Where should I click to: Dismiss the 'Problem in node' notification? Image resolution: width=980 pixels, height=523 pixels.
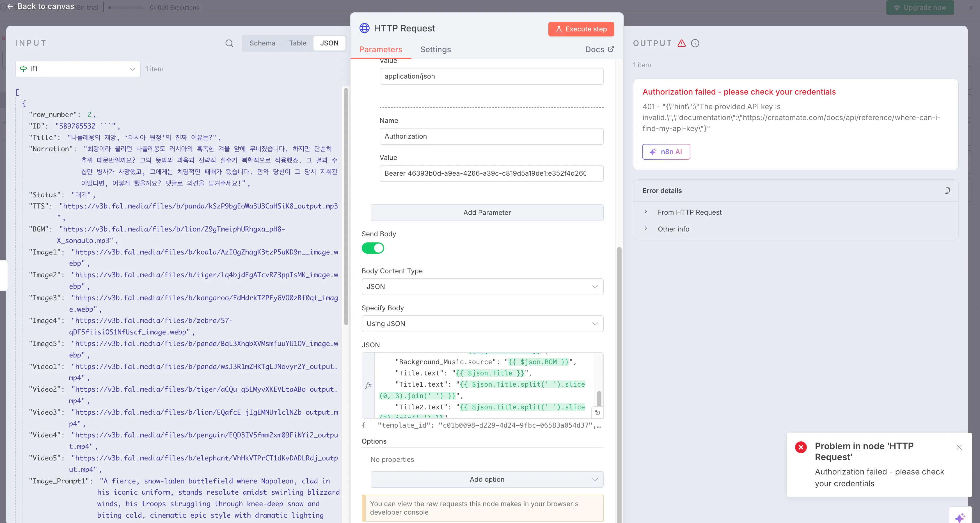959,447
